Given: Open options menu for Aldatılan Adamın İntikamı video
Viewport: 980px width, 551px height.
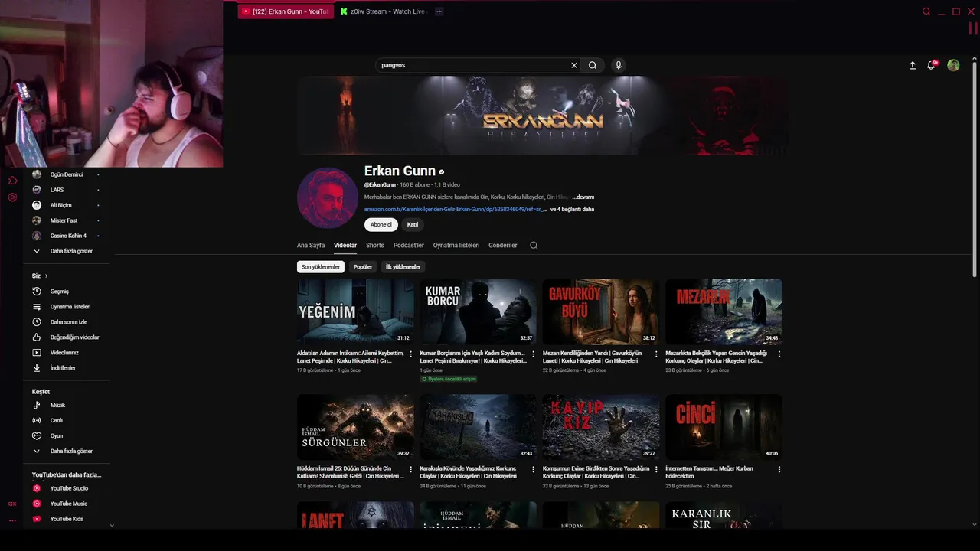Looking at the screenshot, I should 411,354.
